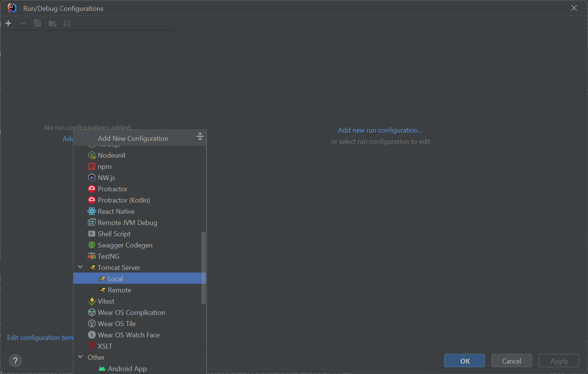This screenshot has height=374, width=588.
Task: Click the Remote JVM Debug icon
Action: pyautogui.click(x=92, y=222)
